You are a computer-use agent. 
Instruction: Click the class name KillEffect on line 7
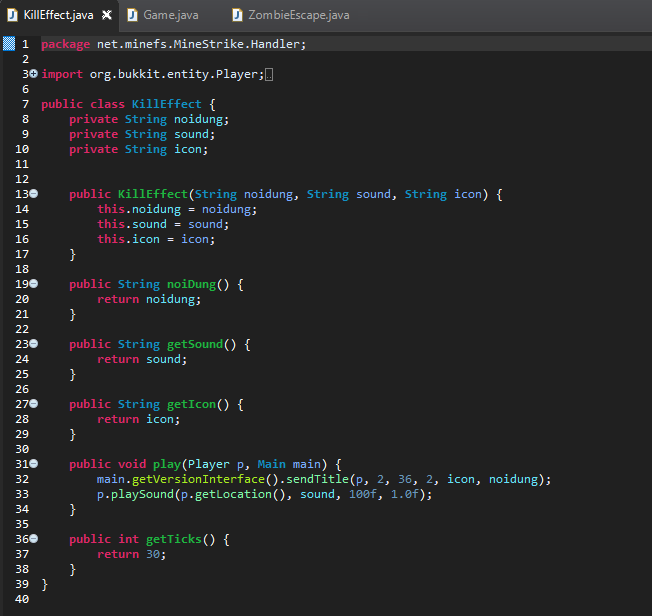pos(166,104)
